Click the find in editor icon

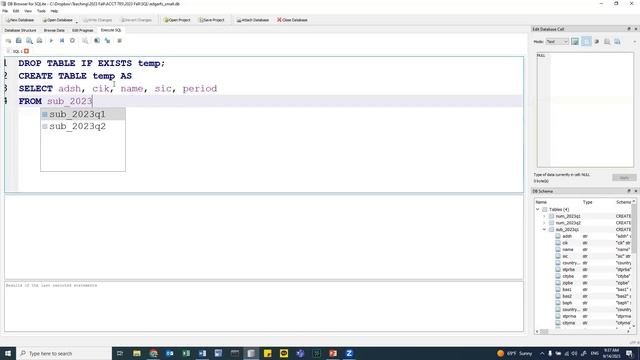click(x=97, y=41)
